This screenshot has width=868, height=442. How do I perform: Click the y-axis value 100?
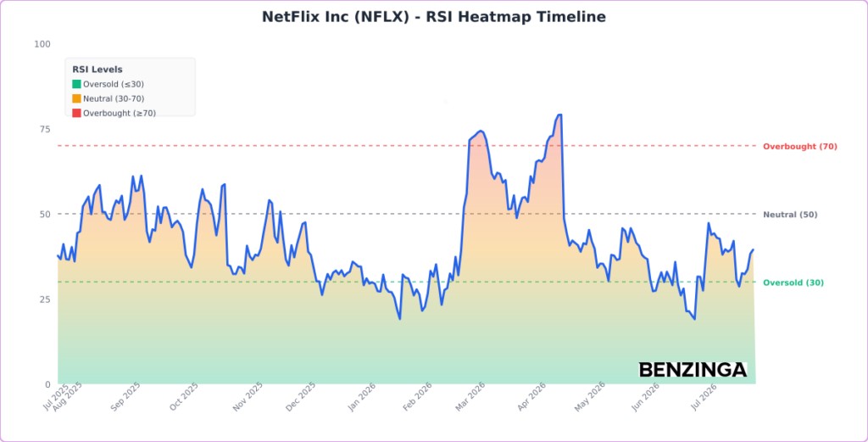coord(42,44)
